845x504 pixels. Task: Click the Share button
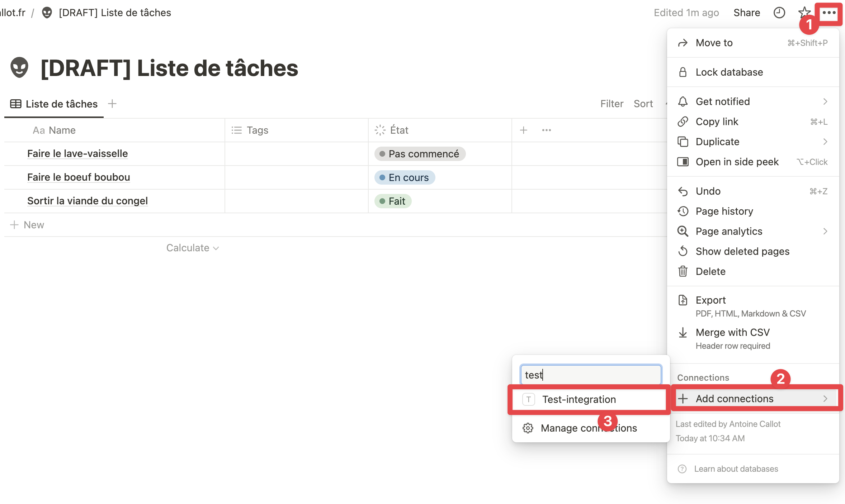click(x=746, y=13)
